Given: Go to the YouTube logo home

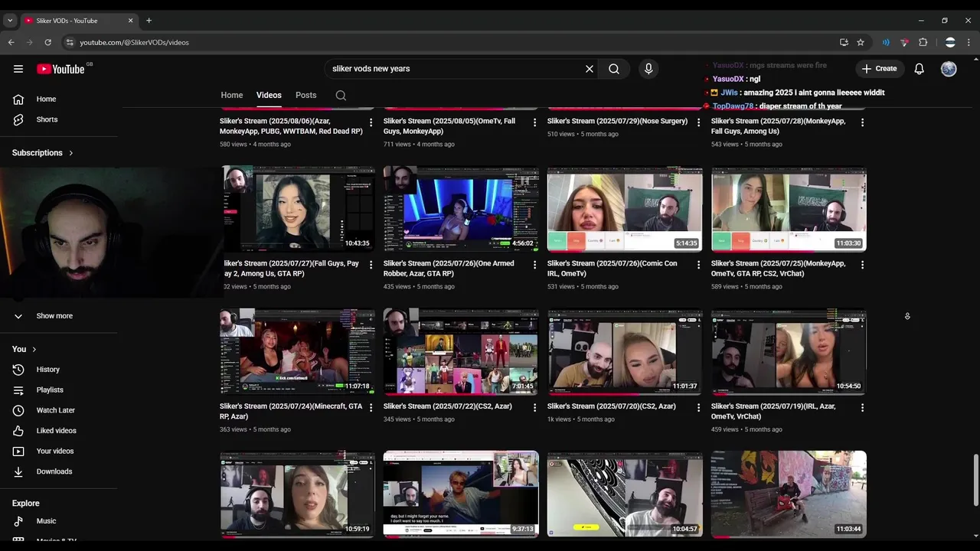Looking at the screenshot, I should coord(61,69).
